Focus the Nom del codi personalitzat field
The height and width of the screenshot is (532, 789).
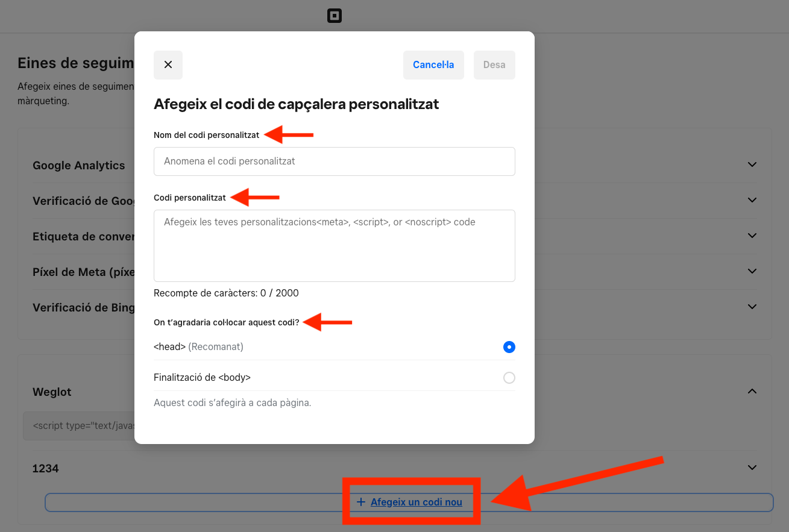335,161
